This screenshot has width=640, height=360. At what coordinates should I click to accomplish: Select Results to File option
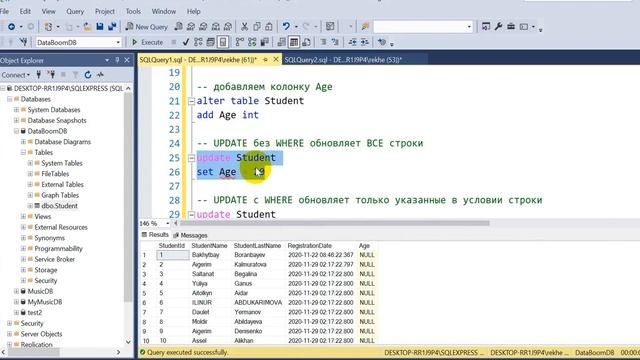pos(307,42)
